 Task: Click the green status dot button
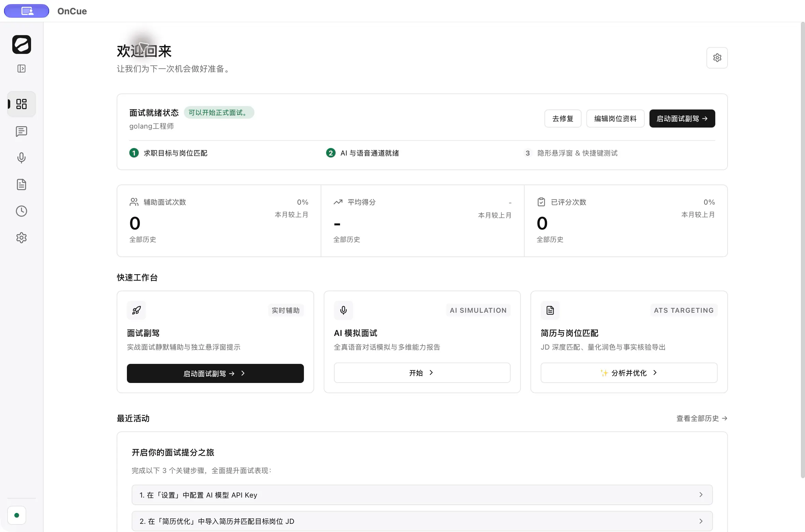pyautogui.click(x=17, y=515)
